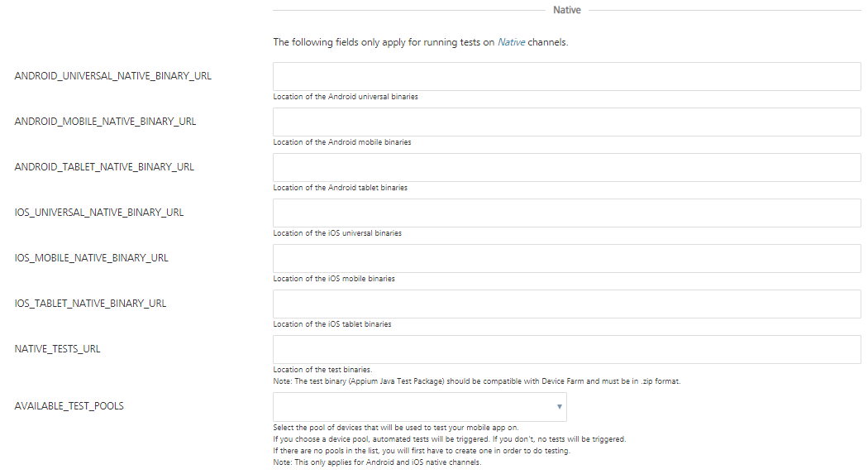Click into the IOS_MOBILE_NATIVE_BINARY_URL field
868x474 pixels.
point(566,258)
